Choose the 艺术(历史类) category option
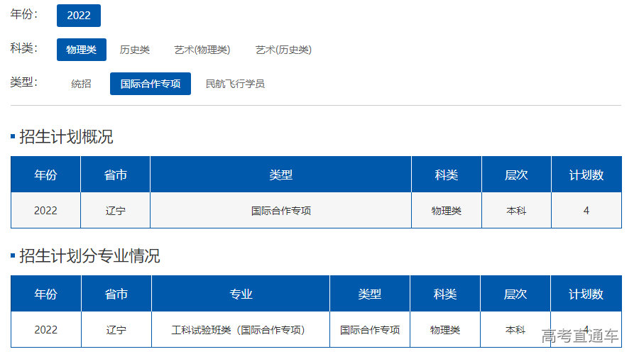Screen dimensions: 639x364 (283, 50)
